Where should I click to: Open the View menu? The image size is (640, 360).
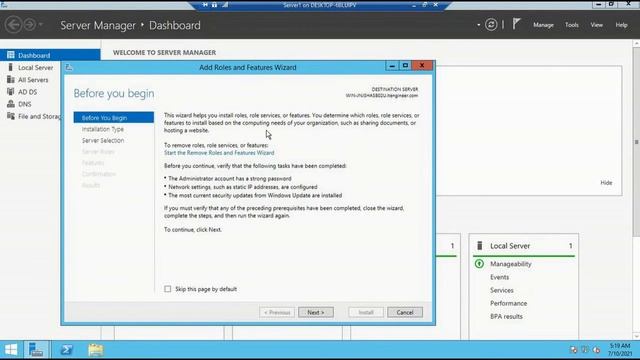coord(596,25)
